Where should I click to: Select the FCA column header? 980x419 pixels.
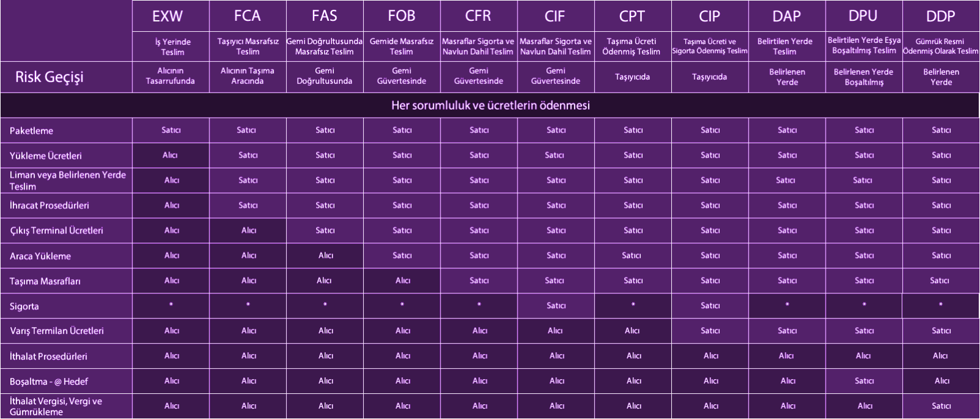[x=247, y=16]
